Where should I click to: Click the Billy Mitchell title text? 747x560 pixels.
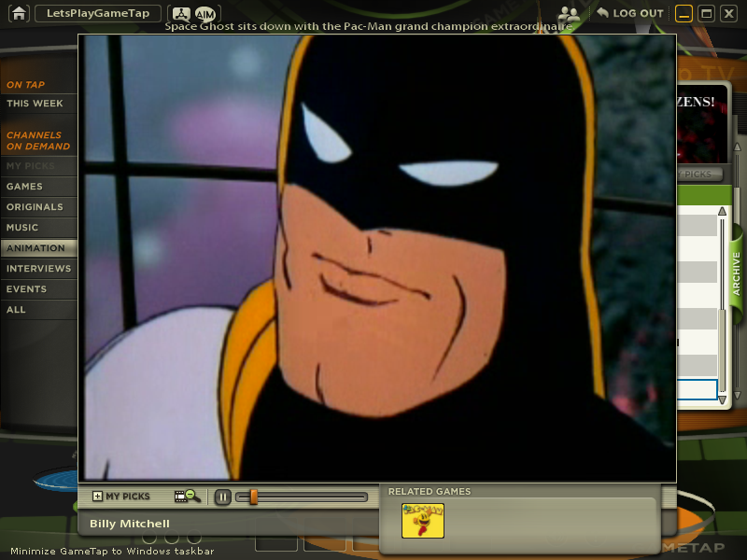[130, 524]
